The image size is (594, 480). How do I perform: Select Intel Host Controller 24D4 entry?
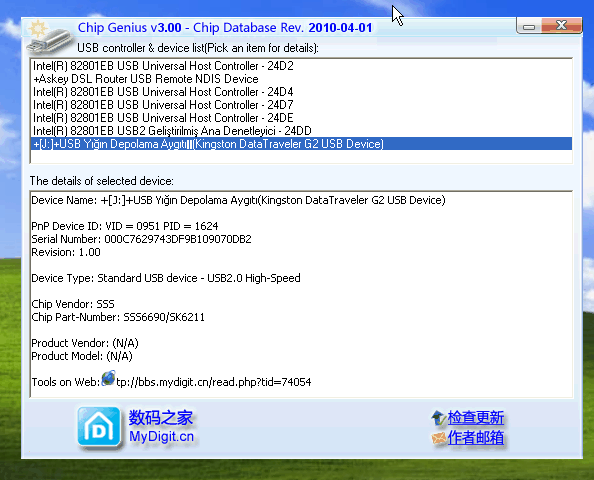[301, 92]
